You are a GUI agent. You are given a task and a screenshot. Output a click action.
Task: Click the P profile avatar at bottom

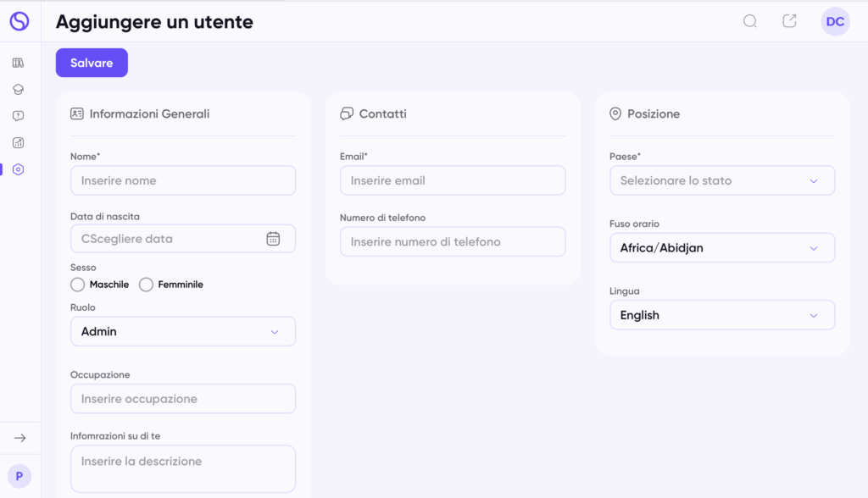(19, 476)
